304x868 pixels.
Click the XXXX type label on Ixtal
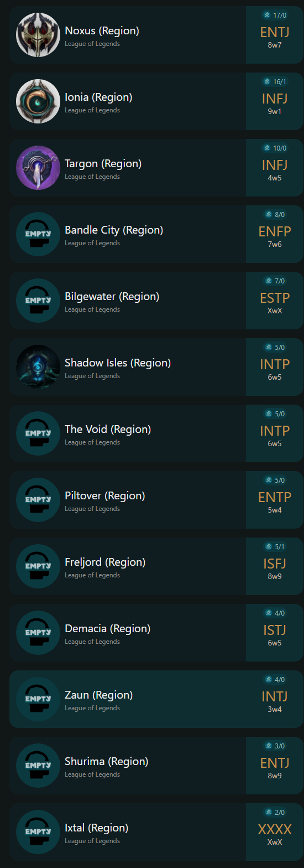(x=275, y=829)
